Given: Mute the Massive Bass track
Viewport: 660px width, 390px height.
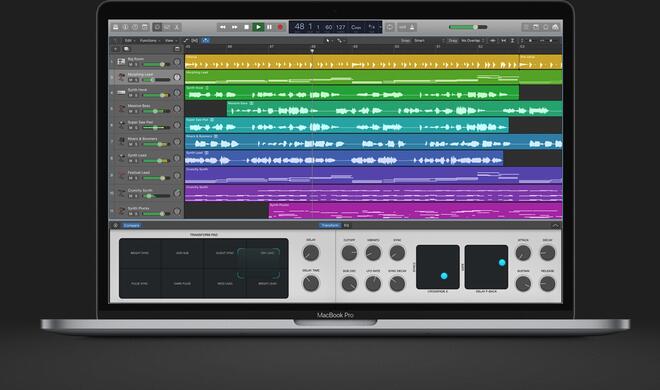Looking at the screenshot, I should (130, 111).
